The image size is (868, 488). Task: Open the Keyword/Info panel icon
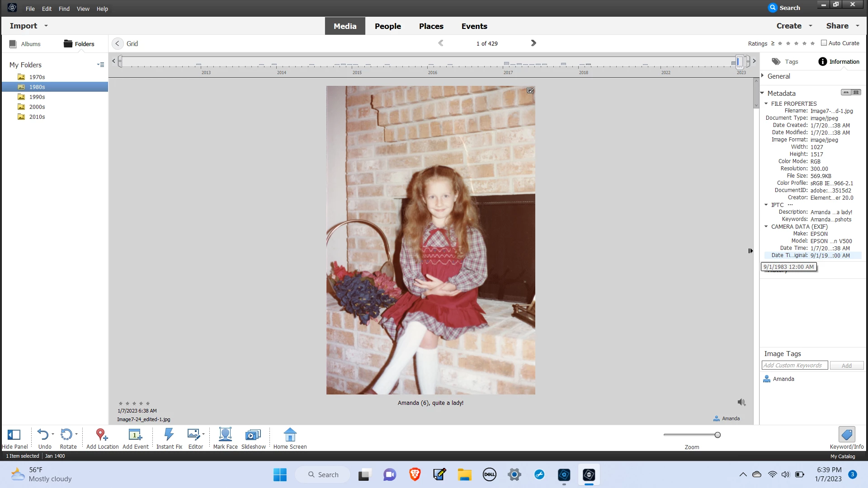point(846,435)
